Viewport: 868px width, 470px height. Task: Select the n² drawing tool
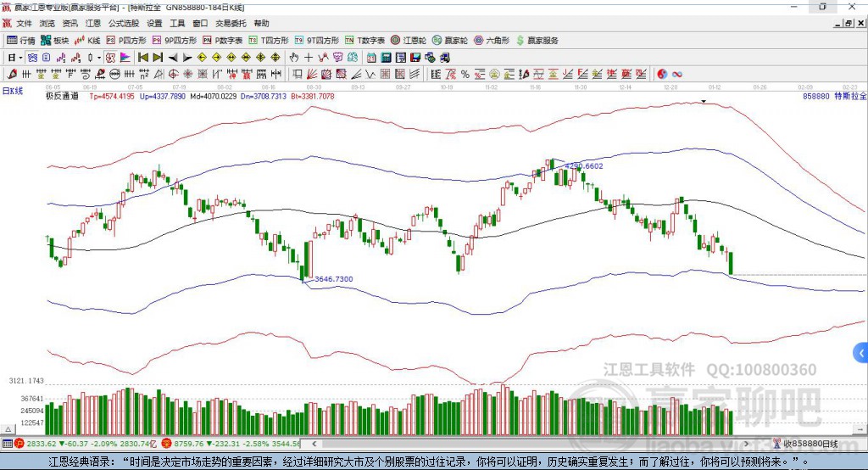pos(144,74)
